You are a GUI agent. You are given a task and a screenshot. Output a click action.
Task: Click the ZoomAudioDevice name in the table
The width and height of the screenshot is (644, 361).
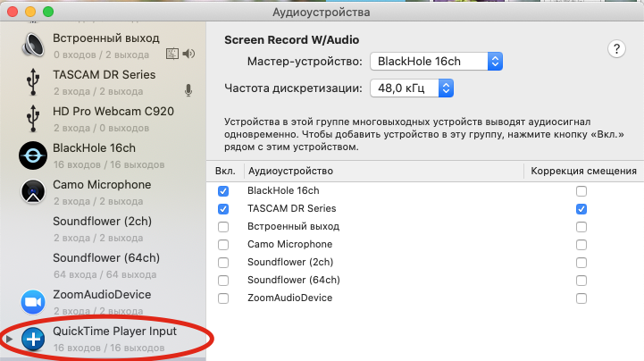290,298
